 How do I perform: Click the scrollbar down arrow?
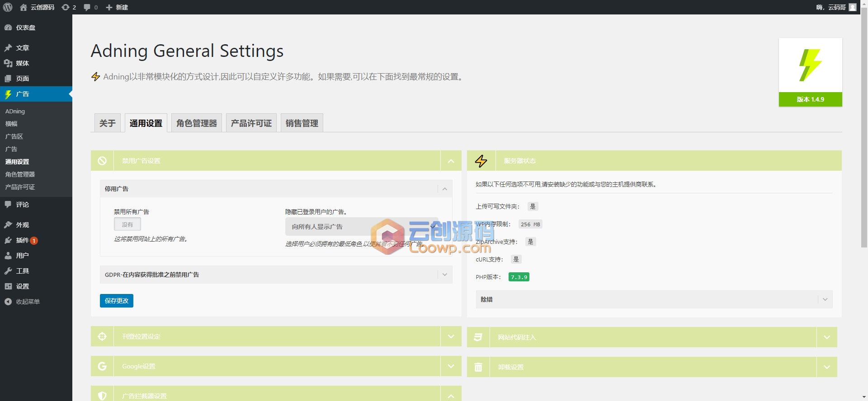[x=864, y=397]
